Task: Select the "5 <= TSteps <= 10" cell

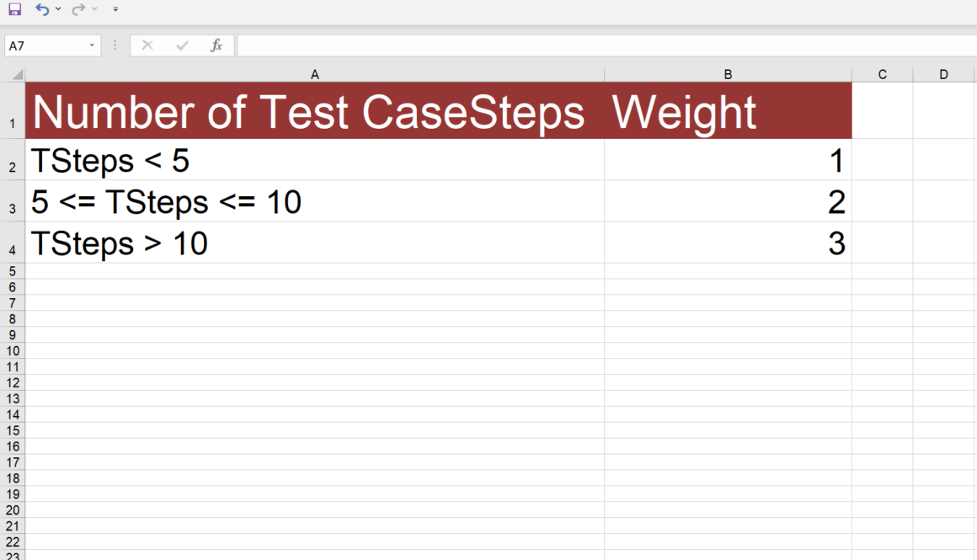Action: pos(315,202)
